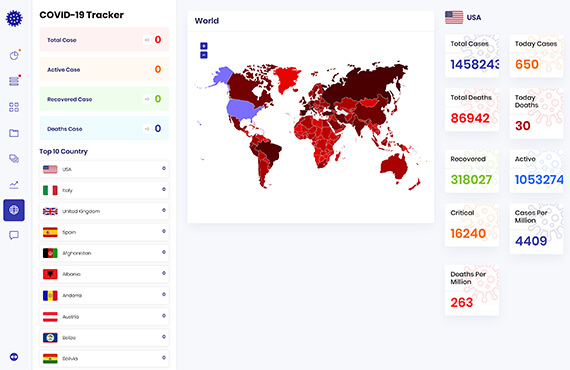Viewport: 570px width, 370px height.
Task: Open the pie chart dashboard icon
Action: (14, 55)
